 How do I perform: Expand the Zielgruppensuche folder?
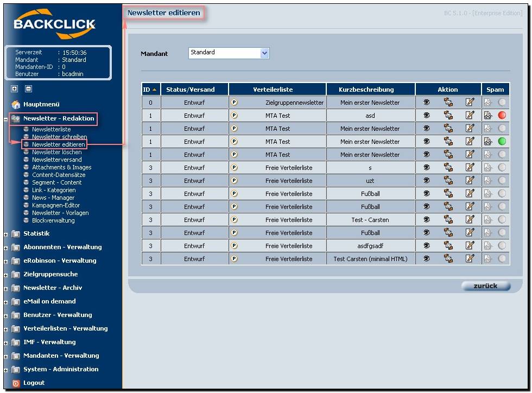[6, 275]
